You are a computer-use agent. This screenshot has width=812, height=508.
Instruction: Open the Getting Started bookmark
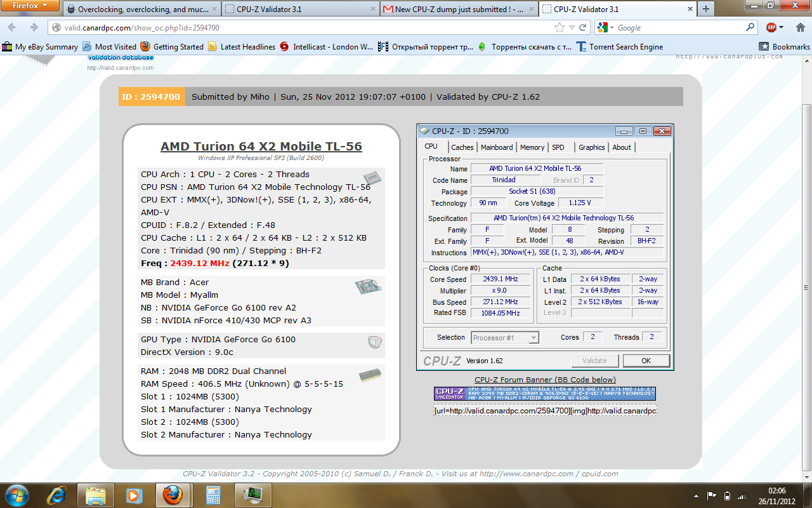click(x=172, y=46)
